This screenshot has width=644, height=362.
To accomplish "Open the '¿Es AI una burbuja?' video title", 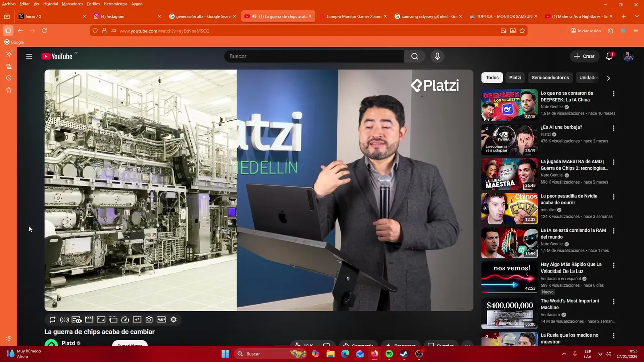I will tap(561, 127).
